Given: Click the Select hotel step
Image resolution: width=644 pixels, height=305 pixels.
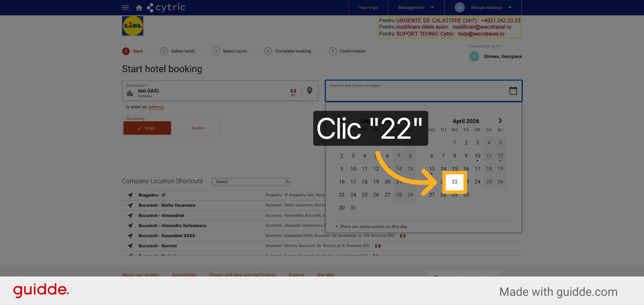Looking at the screenshot, I should 177,51.
